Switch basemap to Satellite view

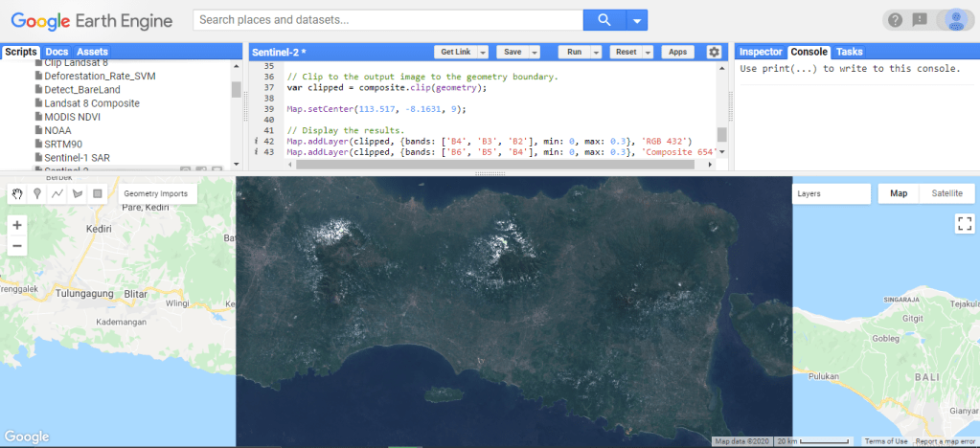(946, 193)
